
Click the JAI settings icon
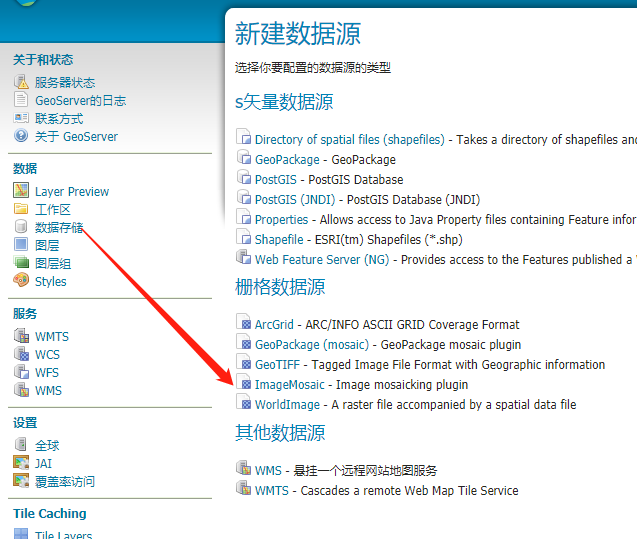21,462
